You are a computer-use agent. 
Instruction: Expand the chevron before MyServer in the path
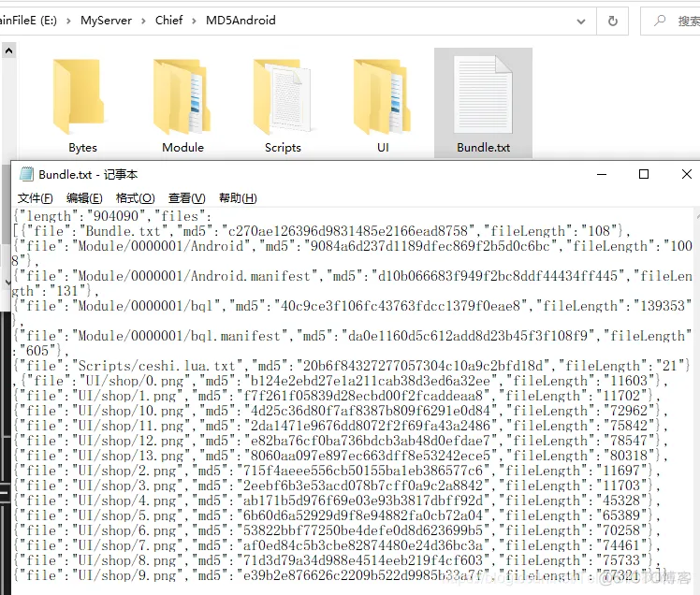[68, 21]
